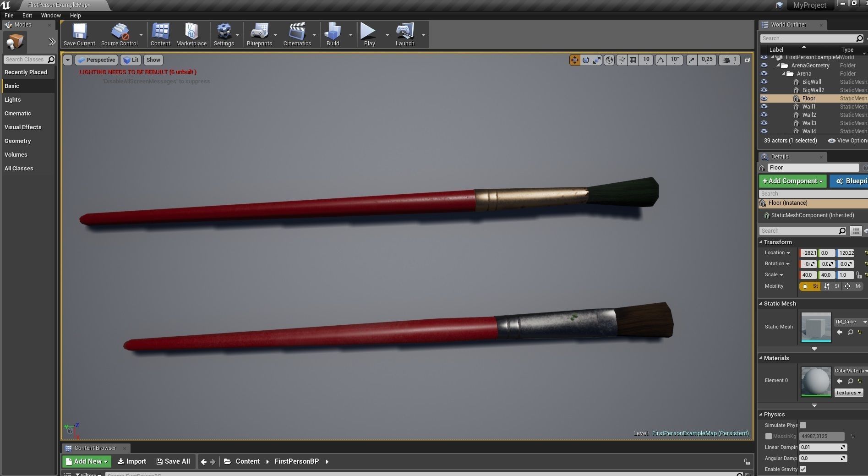
Task: Select the scale gizmo mode
Action: (x=597, y=60)
